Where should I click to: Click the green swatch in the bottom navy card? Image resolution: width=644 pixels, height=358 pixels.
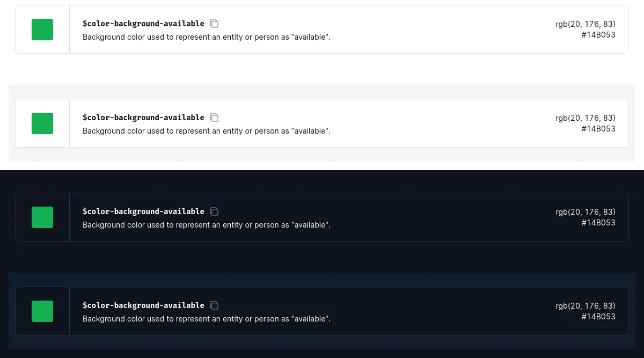click(42, 311)
